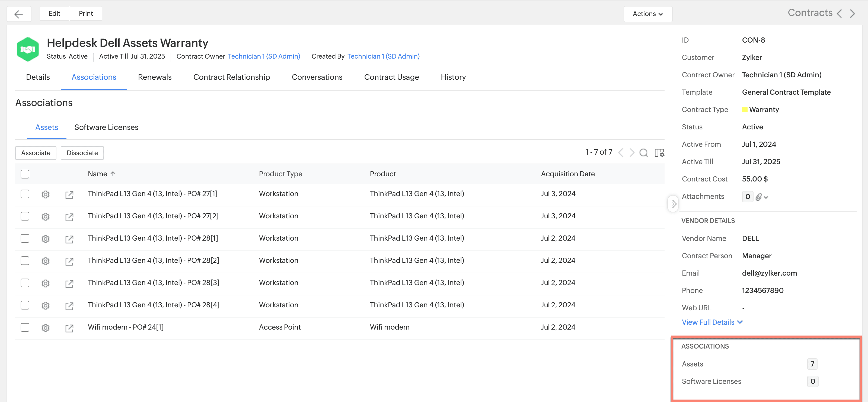
Task: Toggle the select-all checkbox in header
Action: (25, 174)
